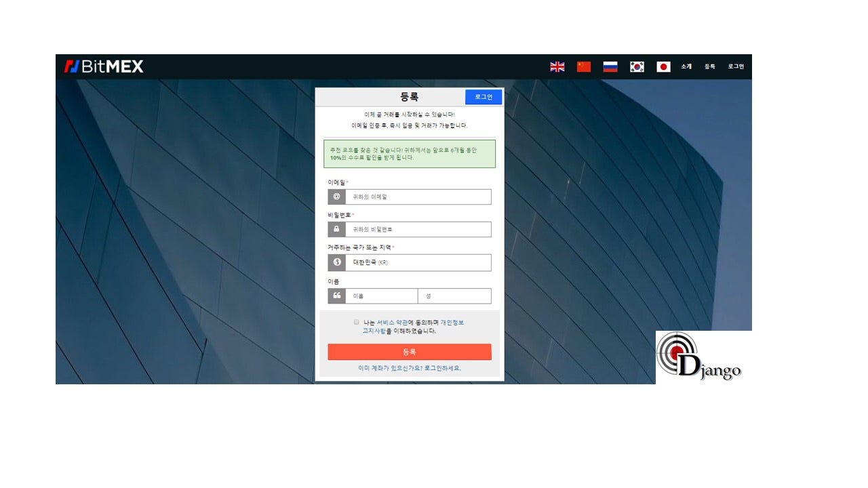
Task: Check the terms of service agreement box
Action: point(356,321)
